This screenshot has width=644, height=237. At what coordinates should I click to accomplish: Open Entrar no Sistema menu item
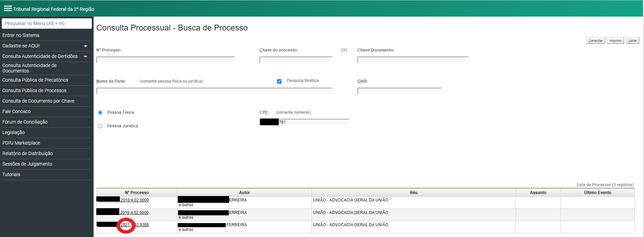(21, 35)
